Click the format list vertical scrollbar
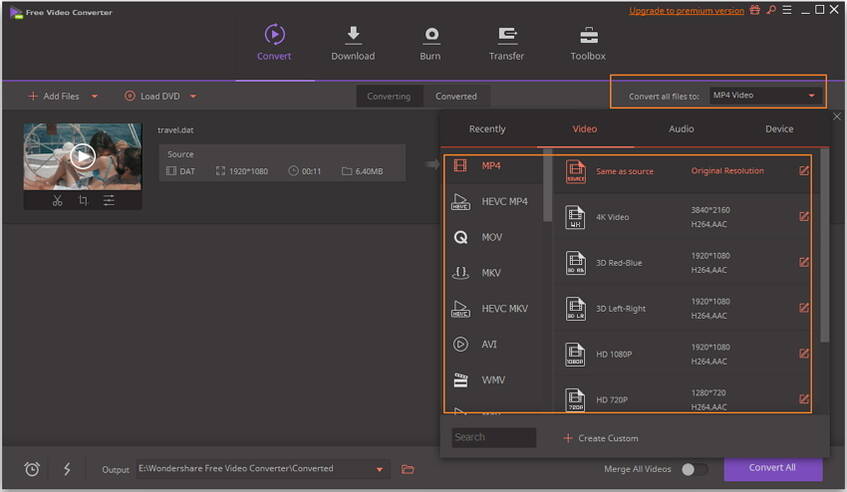847x492 pixels. pos(547,190)
